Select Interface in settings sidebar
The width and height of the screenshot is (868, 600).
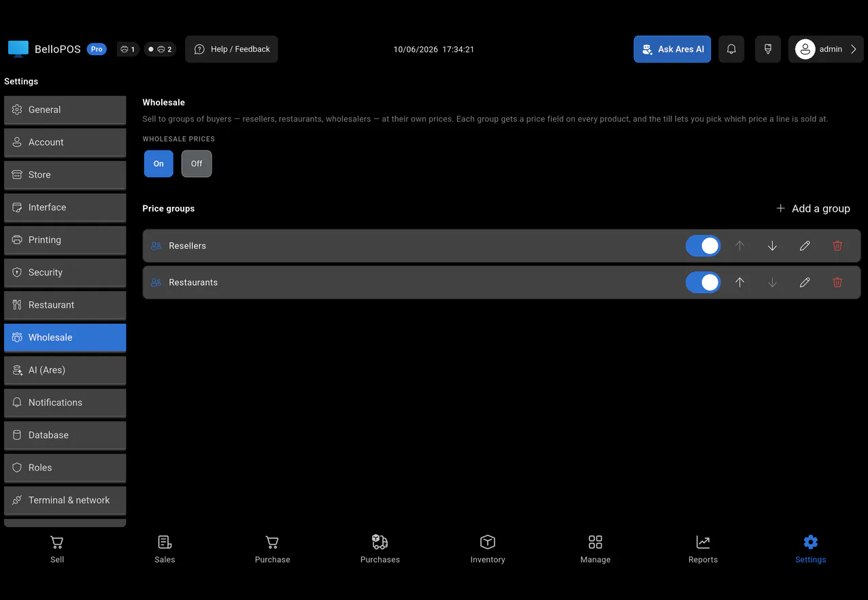coord(65,207)
